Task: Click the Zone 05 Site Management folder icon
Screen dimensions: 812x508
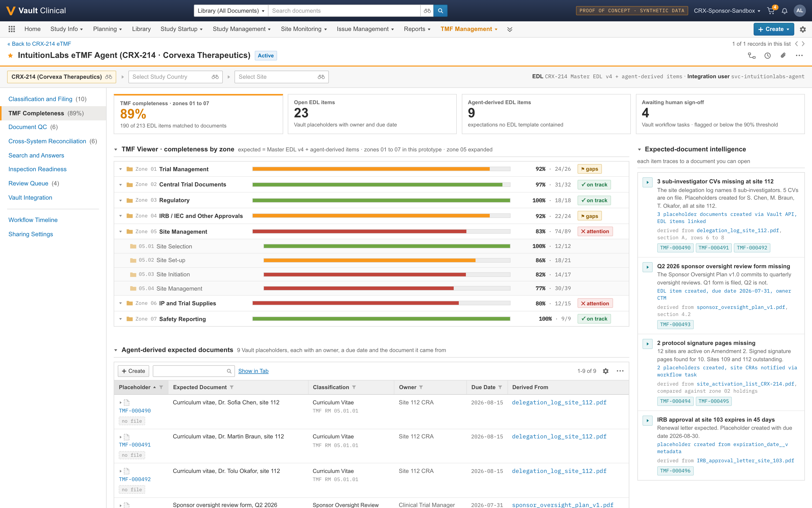Action: (129, 231)
